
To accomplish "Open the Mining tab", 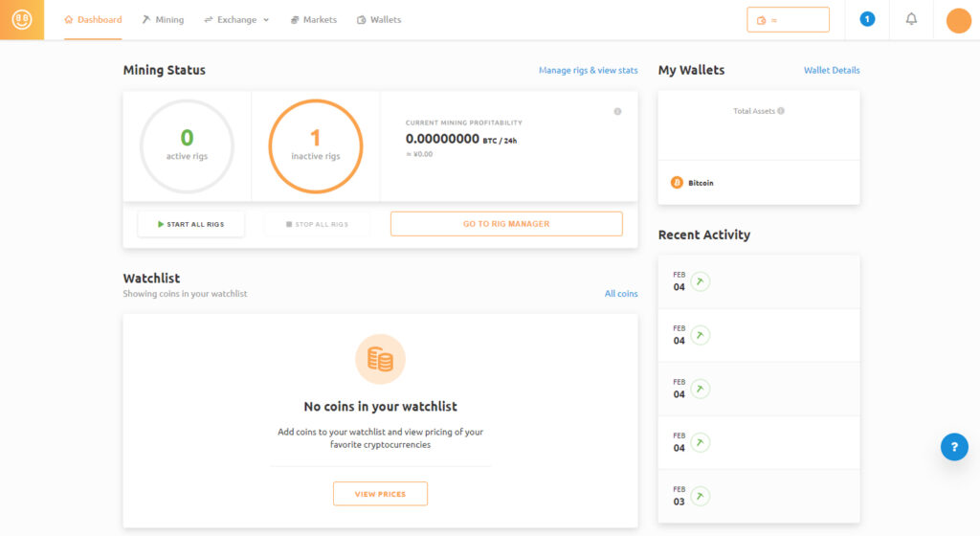I will (163, 20).
